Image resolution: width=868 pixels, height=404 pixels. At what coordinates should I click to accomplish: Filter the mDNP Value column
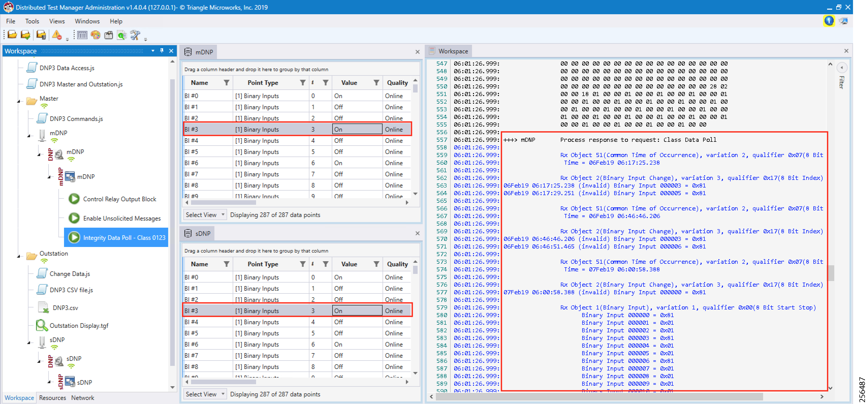pyautogui.click(x=376, y=83)
